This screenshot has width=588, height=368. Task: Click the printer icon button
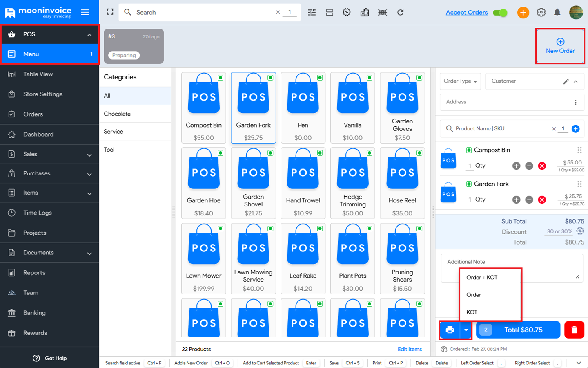[450, 330]
